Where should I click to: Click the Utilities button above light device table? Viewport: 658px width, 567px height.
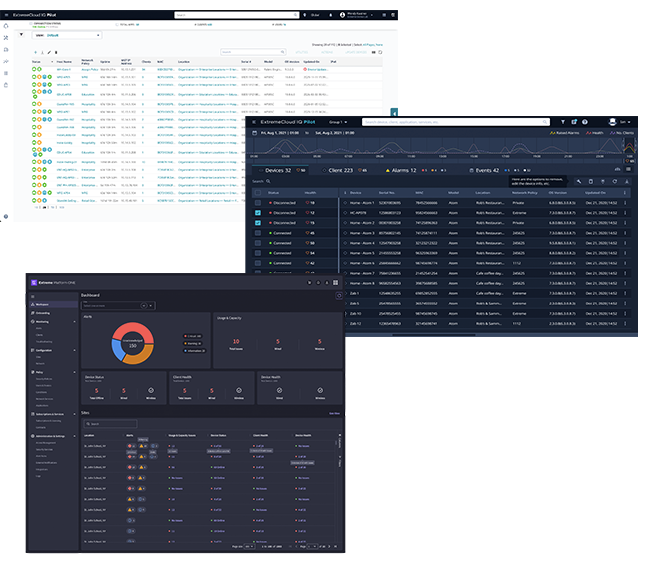pos(302,52)
